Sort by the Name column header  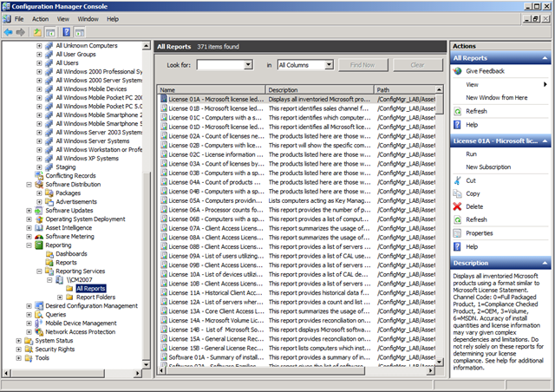212,89
